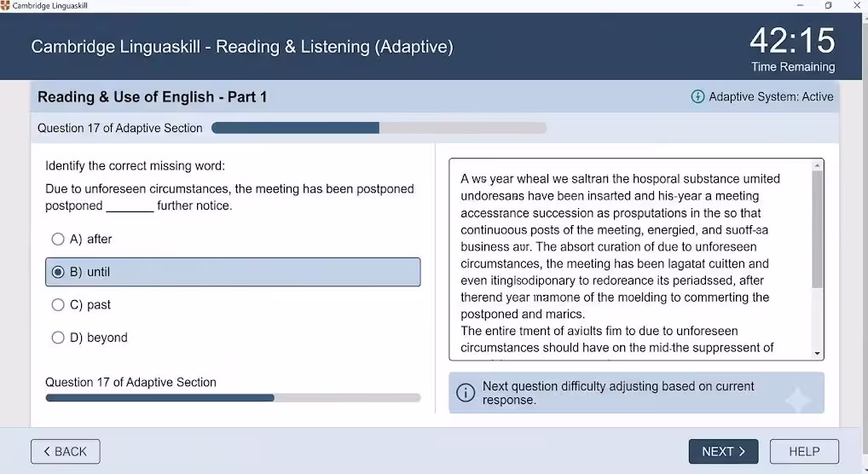Click the 'Adaptive System: Active' status text
The image size is (868, 474).
point(771,96)
